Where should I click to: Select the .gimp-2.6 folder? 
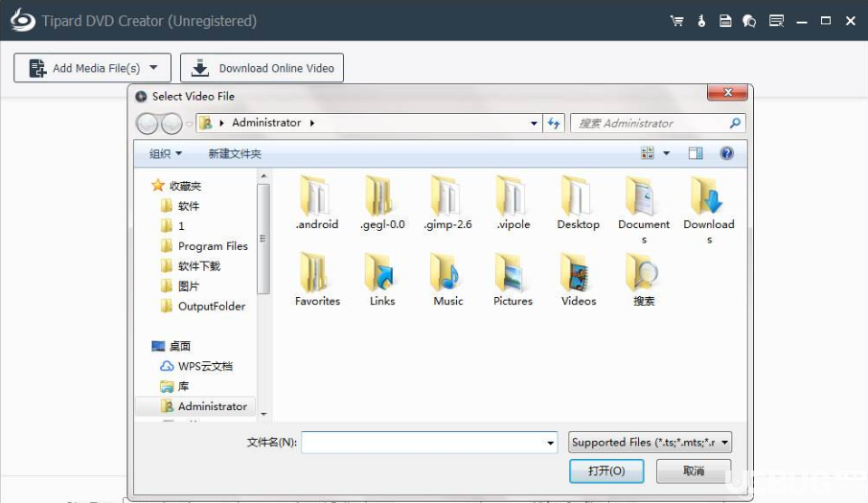coord(447,202)
